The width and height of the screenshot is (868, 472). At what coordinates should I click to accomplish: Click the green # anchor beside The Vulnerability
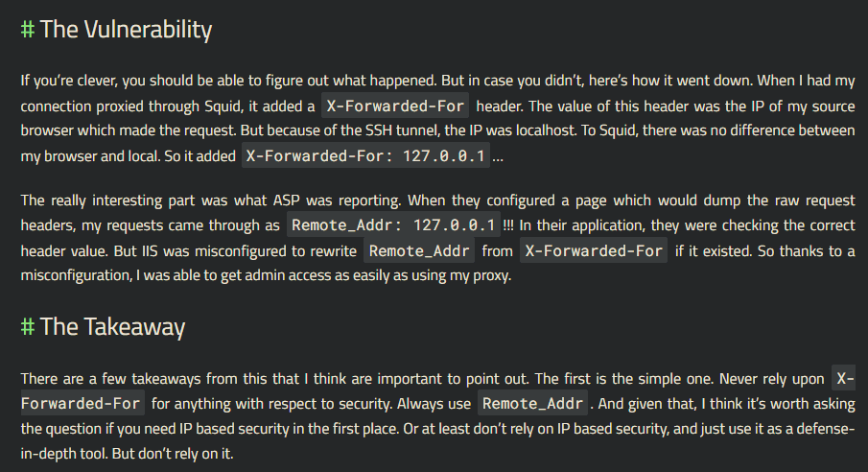point(28,30)
